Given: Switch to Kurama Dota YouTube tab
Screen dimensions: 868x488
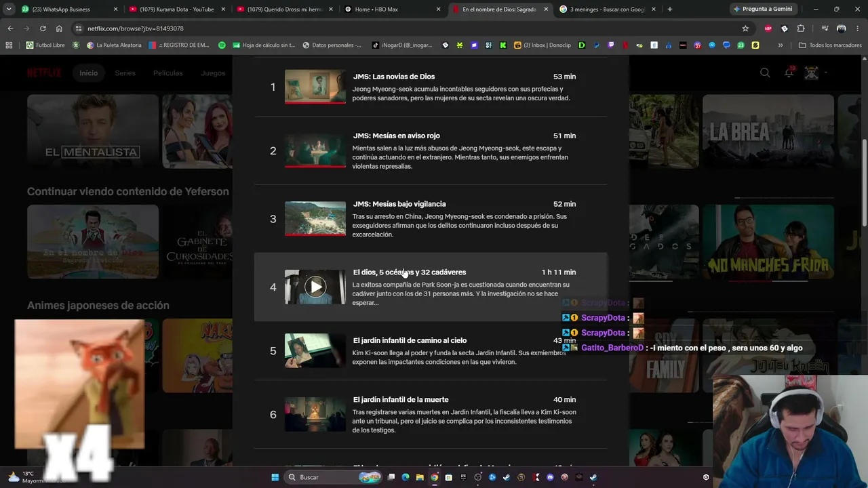Looking at the screenshot, I should 178,9.
